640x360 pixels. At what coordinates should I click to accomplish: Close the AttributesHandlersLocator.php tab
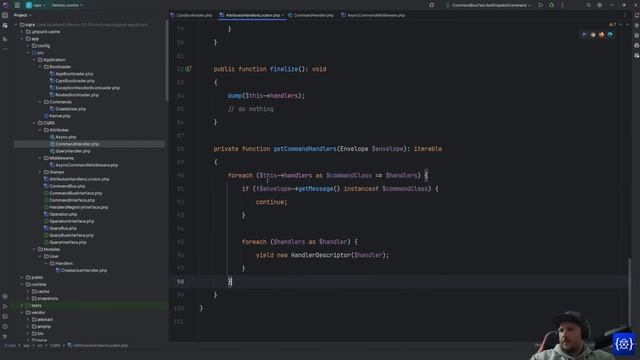tap(282, 16)
